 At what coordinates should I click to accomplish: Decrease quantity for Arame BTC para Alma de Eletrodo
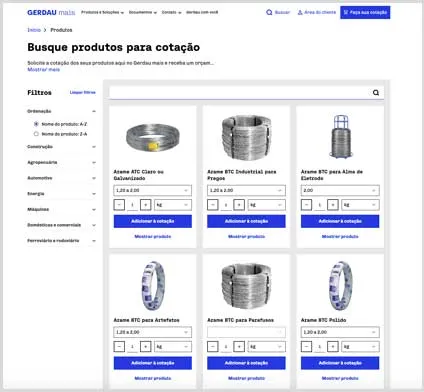coord(306,205)
